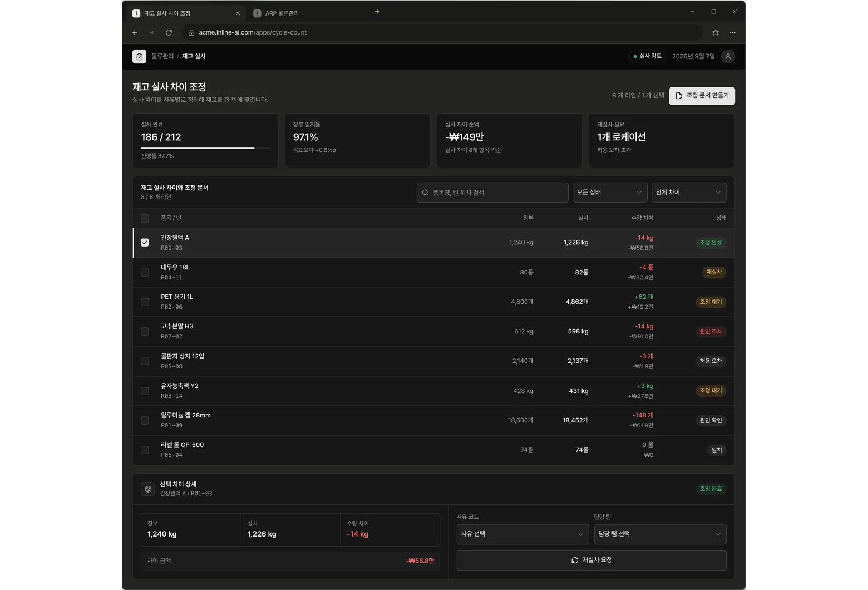Click the 원인 확인 status badge
The width and height of the screenshot is (868, 590).
point(711,420)
